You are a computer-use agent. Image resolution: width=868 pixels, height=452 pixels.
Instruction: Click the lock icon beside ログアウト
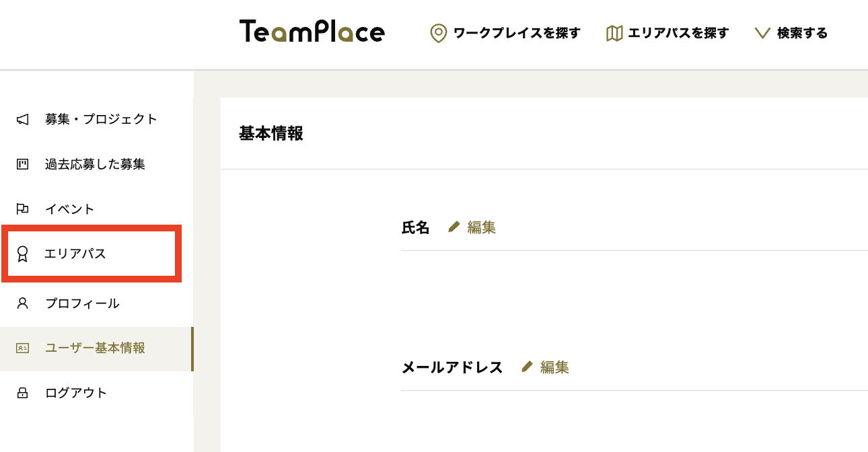[x=21, y=392]
